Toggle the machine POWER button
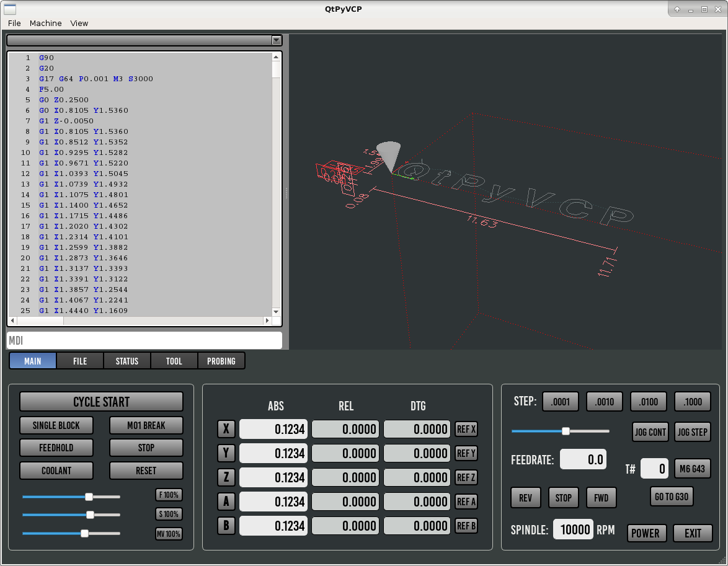The image size is (728, 566). pyautogui.click(x=646, y=533)
